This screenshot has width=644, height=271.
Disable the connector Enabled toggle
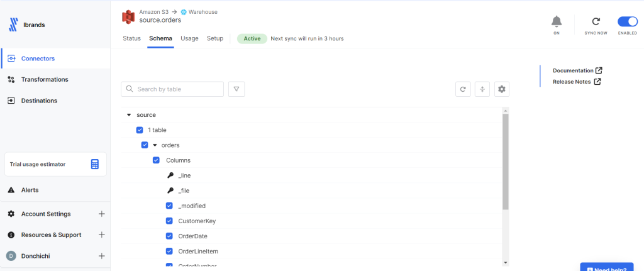coord(627,21)
